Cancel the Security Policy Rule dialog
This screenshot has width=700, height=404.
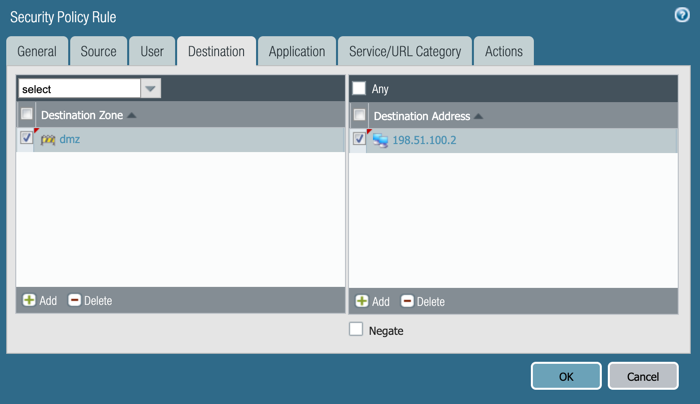(x=643, y=376)
